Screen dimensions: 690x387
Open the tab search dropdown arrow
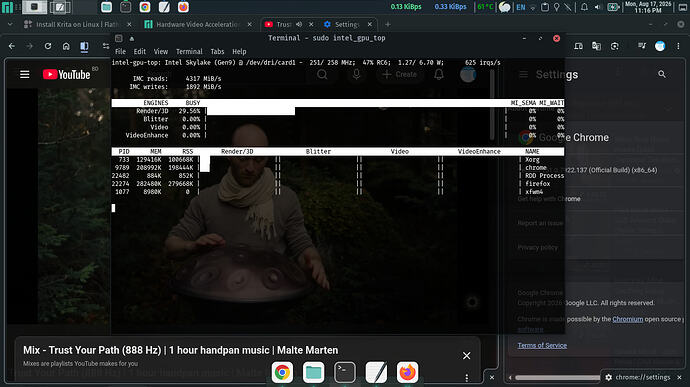click(x=10, y=25)
